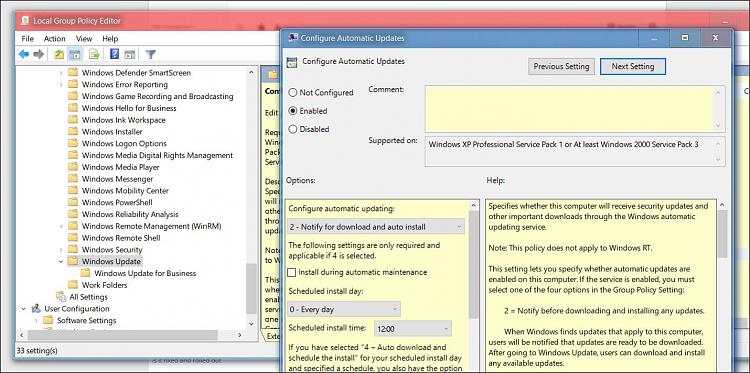Click the Export List toolbar icon
The image size is (750, 373).
click(94, 55)
